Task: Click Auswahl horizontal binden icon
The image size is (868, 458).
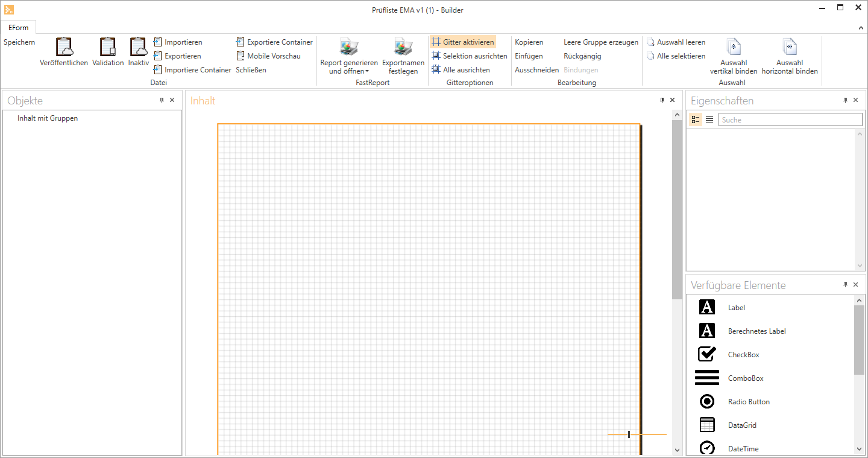Action: coord(790,47)
